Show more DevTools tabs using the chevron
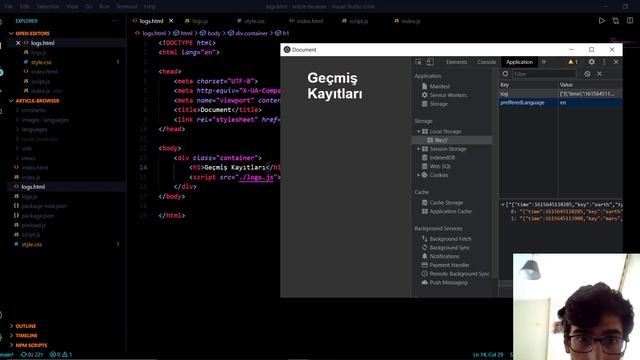 (544, 62)
